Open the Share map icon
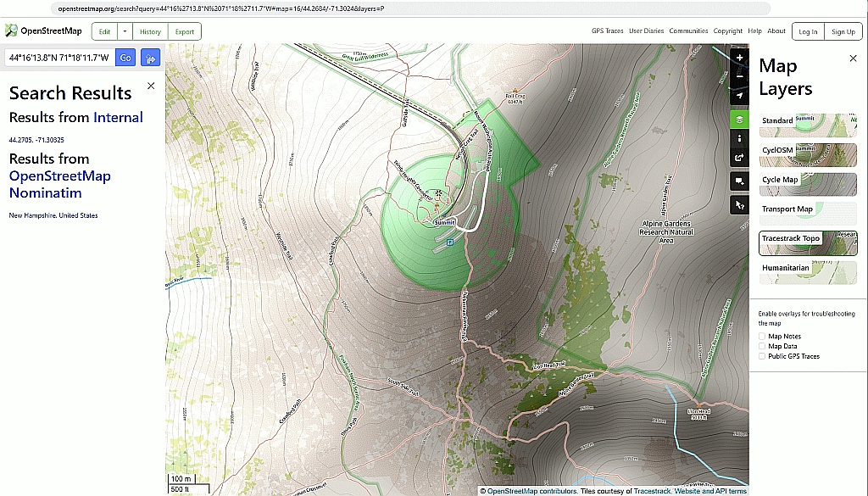Screen dimensions: 868x496 click(x=739, y=157)
